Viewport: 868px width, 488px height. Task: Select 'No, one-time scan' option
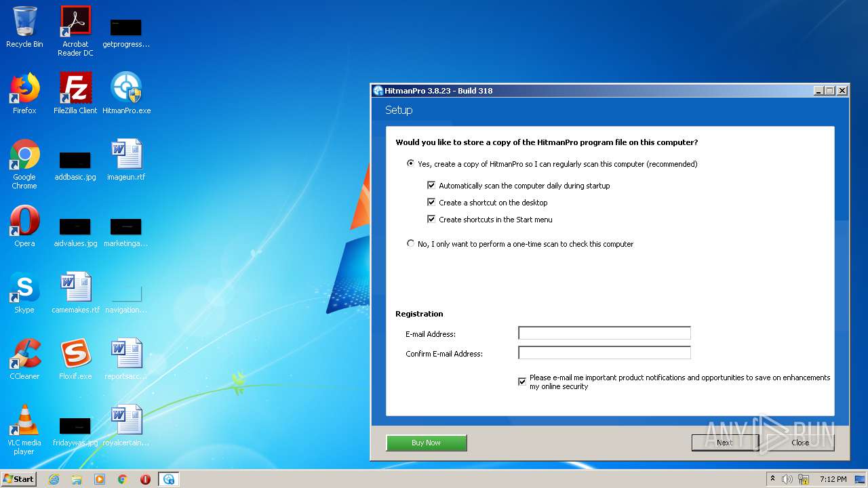410,243
